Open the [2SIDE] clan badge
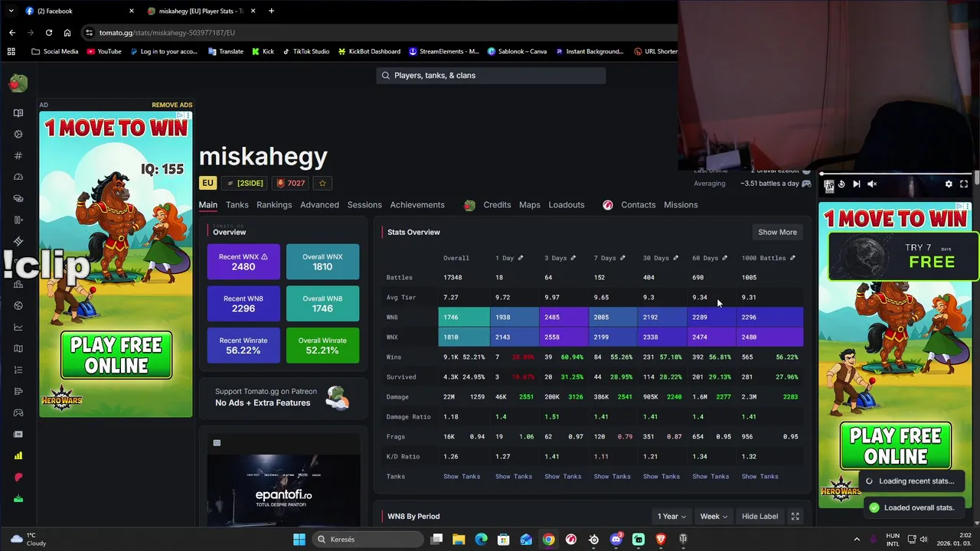This screenshot has height=551, width=980. tap(245, 183)
